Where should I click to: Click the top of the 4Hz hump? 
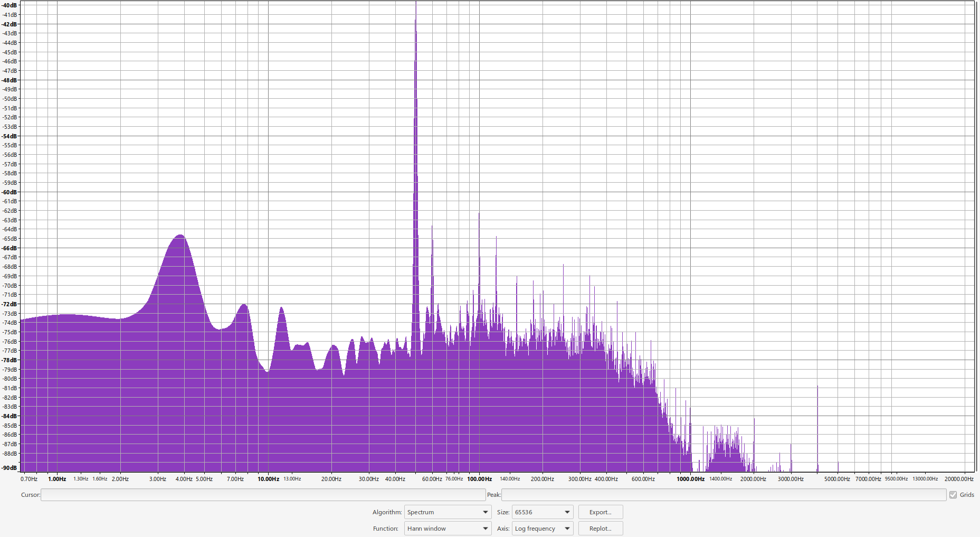pos(181,235)
